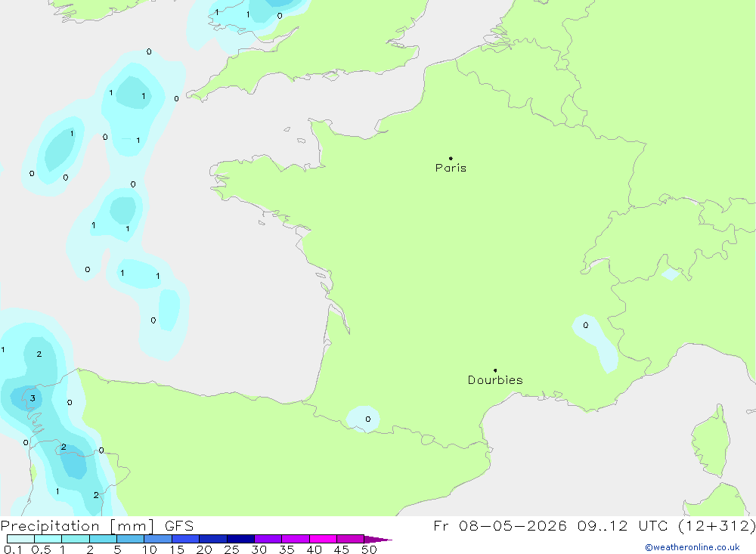Viewport: 756px width, 554px height.
Task: Pick the 35–40 mm legend swatch
Action: pos(296,539)
